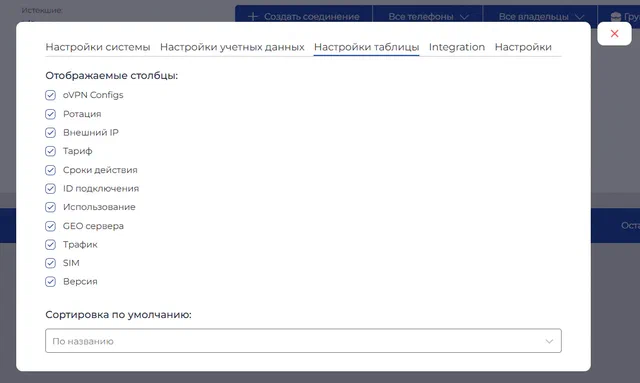Toggle the ID подключения checkbox

click(50, 189)
